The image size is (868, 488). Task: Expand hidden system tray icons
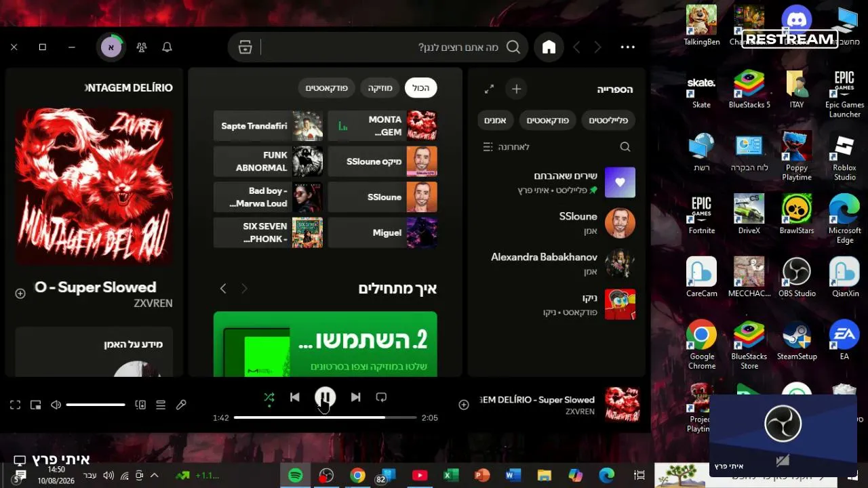click(x=154, y=475)
